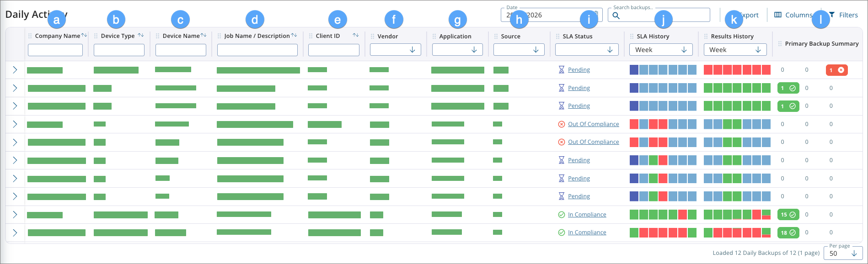The width and height of the screenshot is (868, 264).
Task: Click the Client ID sort arrows
Action: 356,35
